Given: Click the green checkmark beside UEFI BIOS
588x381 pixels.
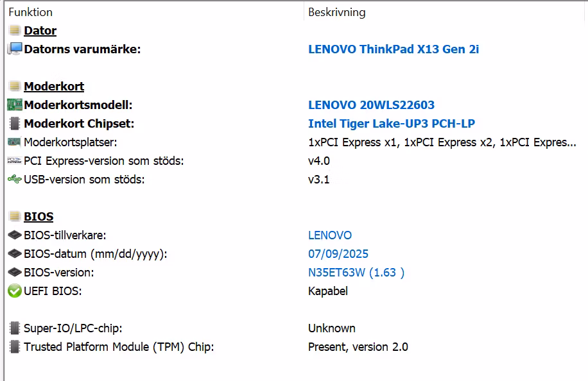Looking at the screenshot, I should (x=14, y=291).
